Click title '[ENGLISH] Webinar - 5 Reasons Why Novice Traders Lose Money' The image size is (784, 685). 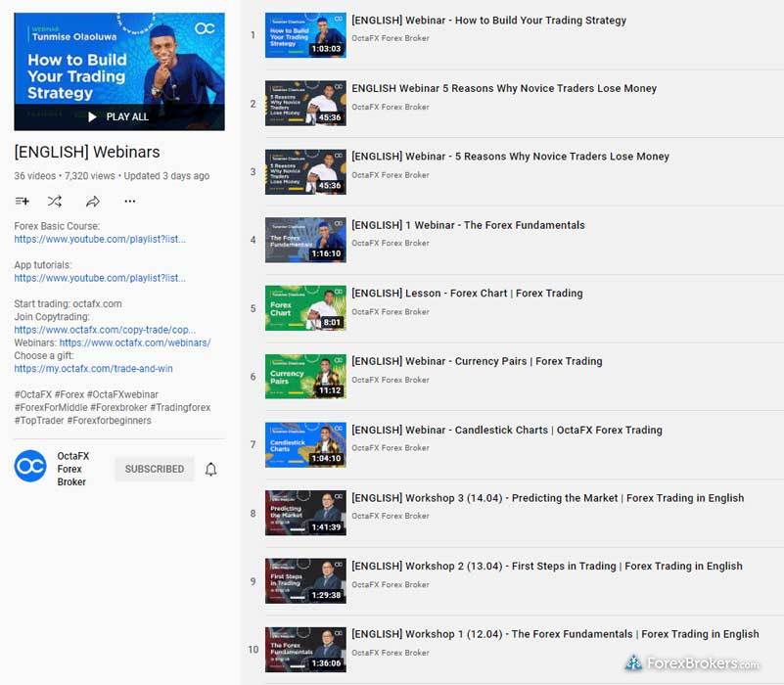pyautogui.click(x=510, y=157)
